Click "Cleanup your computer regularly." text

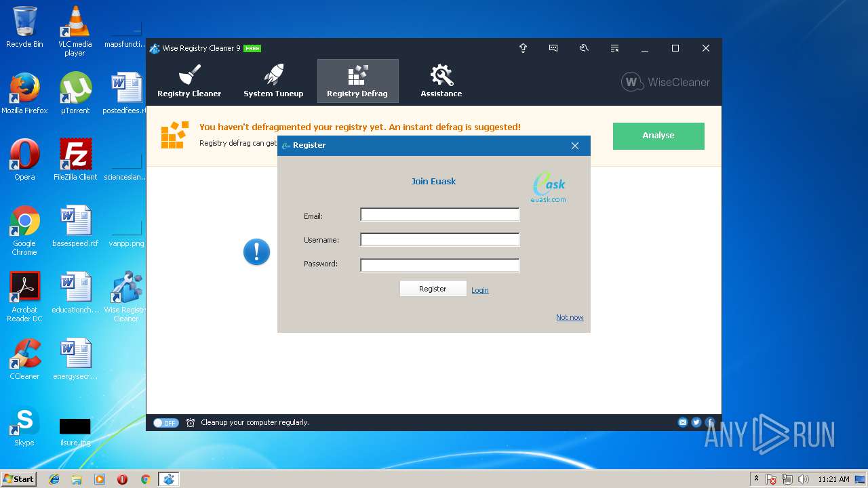255,422
